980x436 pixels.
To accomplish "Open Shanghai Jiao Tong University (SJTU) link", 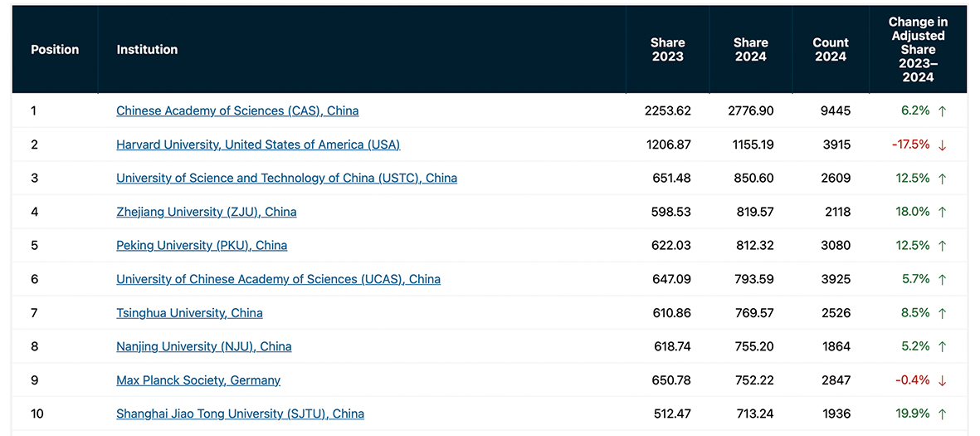I will pos(240,414).
